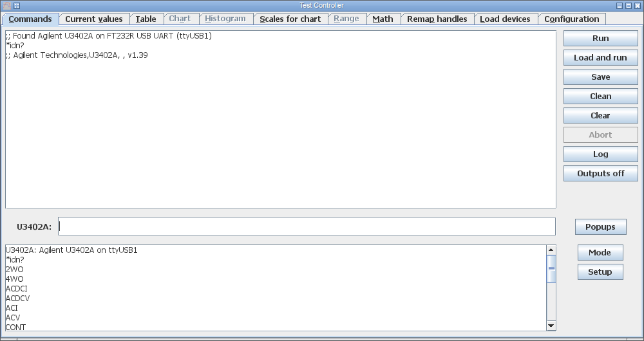This screenshot has height=341, width=644.
Task: Select the Range tab
Action: (x=346, y=19)
